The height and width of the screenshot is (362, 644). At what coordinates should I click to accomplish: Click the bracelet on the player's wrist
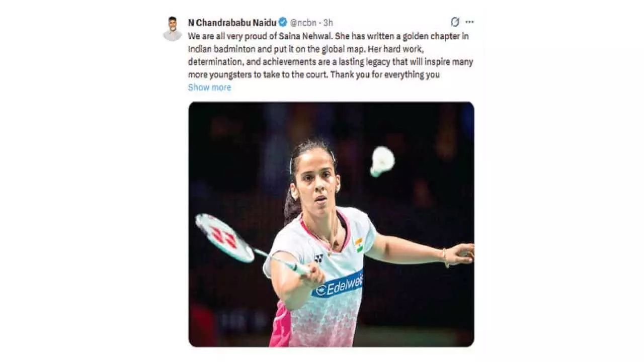[445, 258]
